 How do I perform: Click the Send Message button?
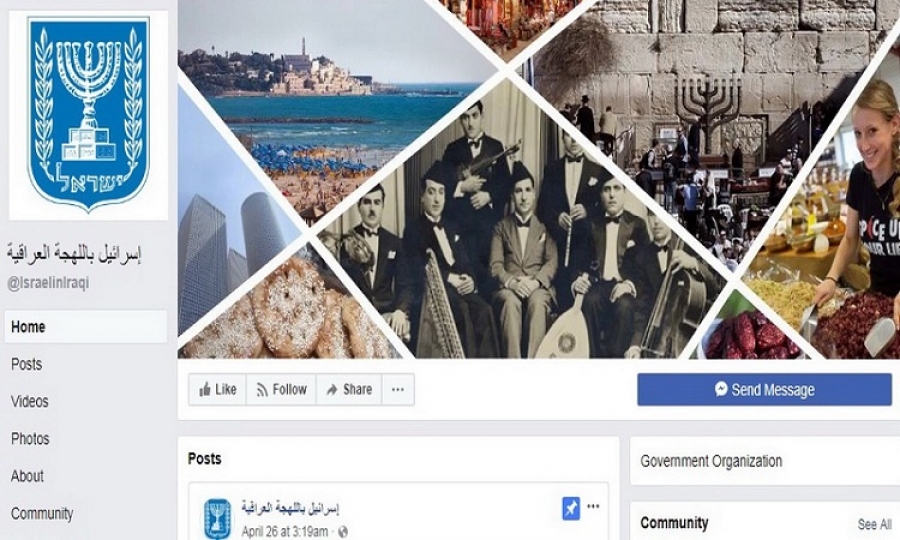pyautogui.click(x=764, y=390)
